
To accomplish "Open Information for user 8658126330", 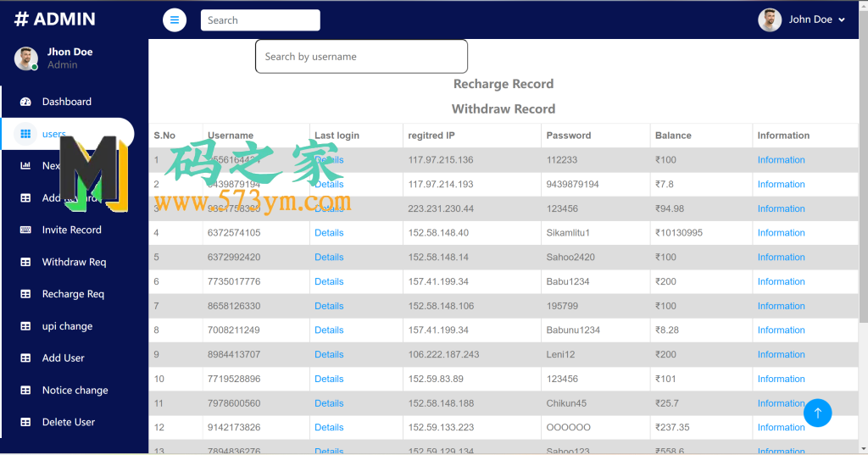I will [781, 306].
